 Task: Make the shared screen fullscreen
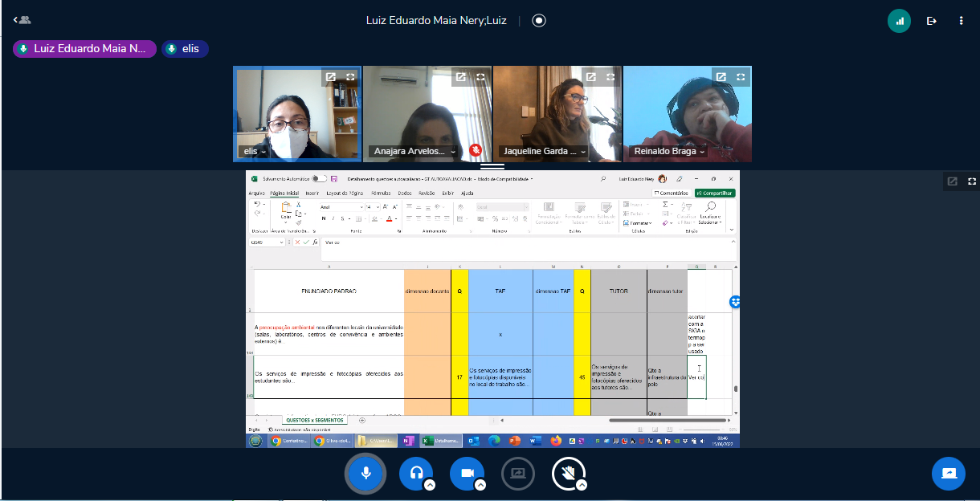point(972,181)
